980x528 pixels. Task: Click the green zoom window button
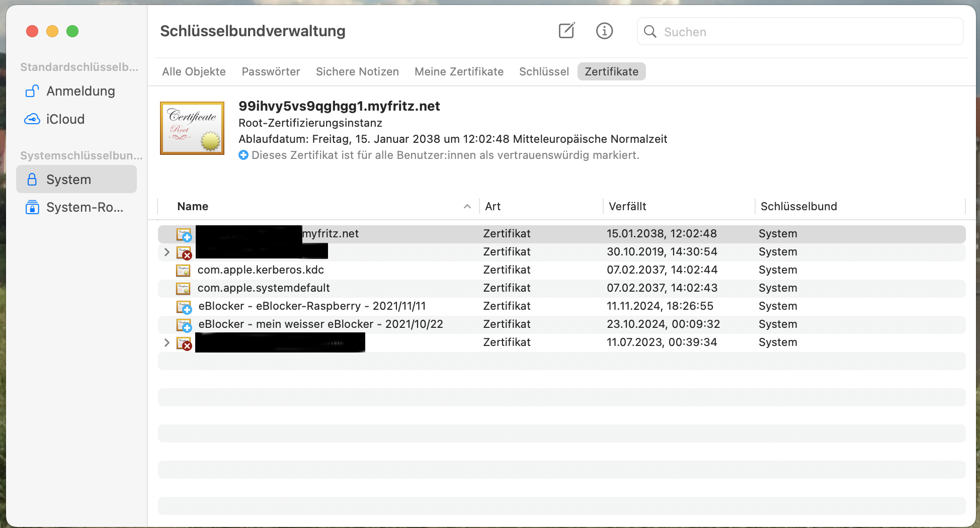tap(72, 31)
